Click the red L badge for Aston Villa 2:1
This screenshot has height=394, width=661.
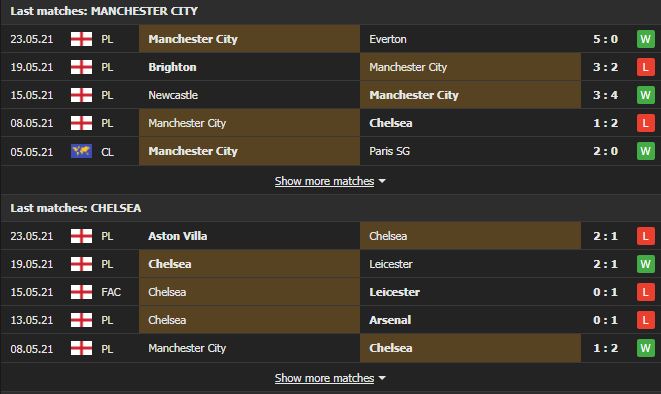click(x=645, y=236)
